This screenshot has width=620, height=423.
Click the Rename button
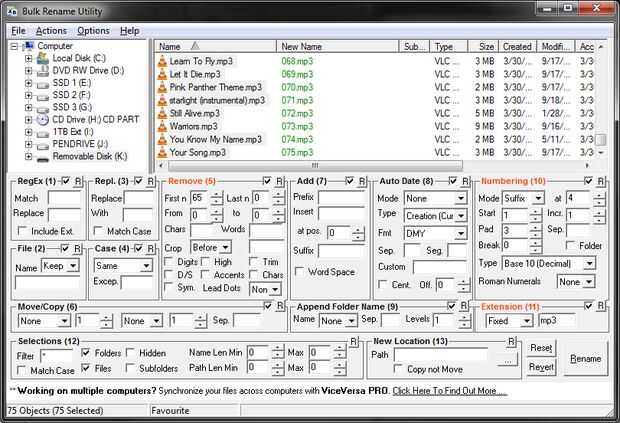[585, 359]
